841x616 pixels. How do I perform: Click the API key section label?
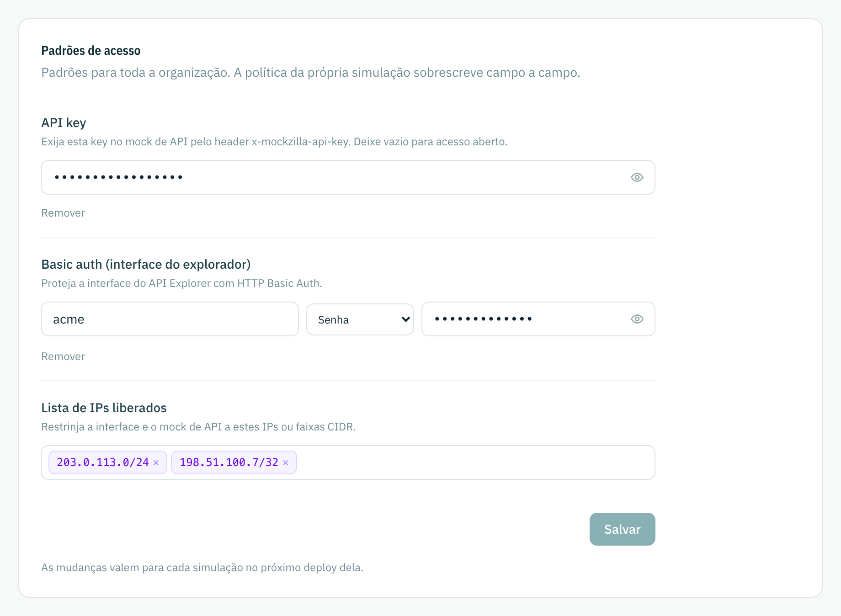(64, 123)
